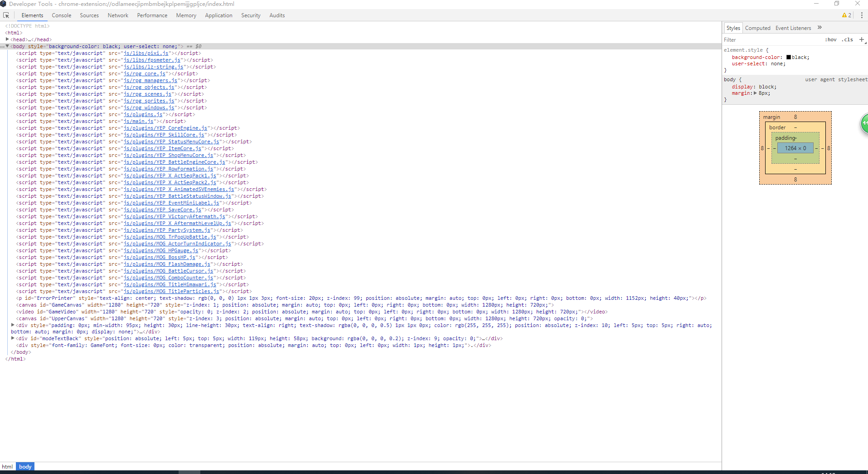
Task: Expand the margin shorthand property
Action: tap(755, 93)
